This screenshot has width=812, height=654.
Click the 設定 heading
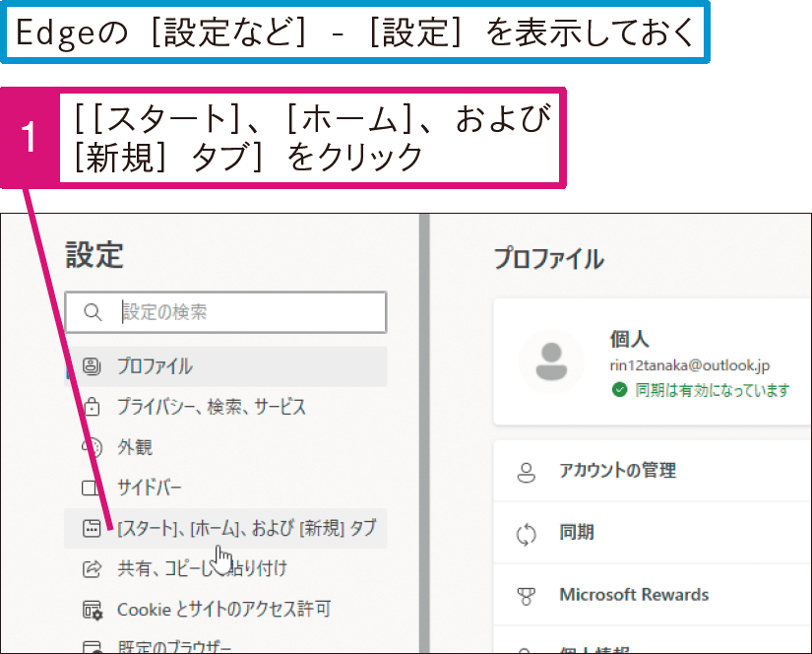[x=94, y=255]
